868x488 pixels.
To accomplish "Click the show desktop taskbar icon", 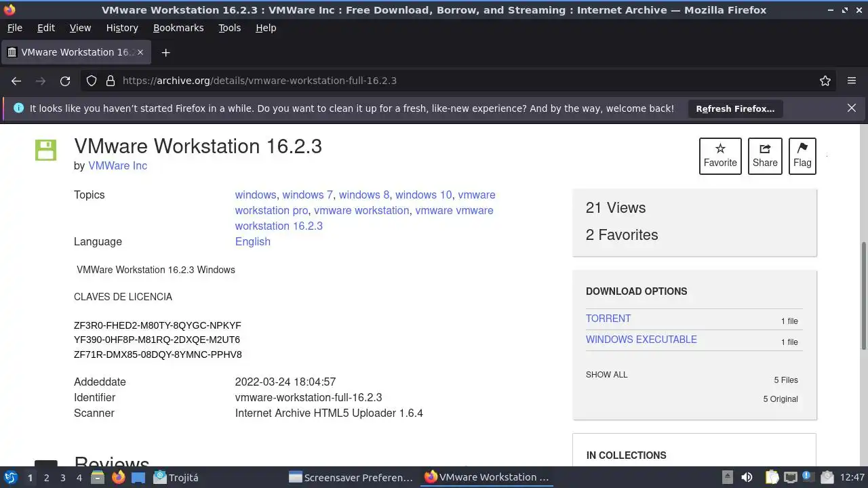I will click(x=138, y=477).
